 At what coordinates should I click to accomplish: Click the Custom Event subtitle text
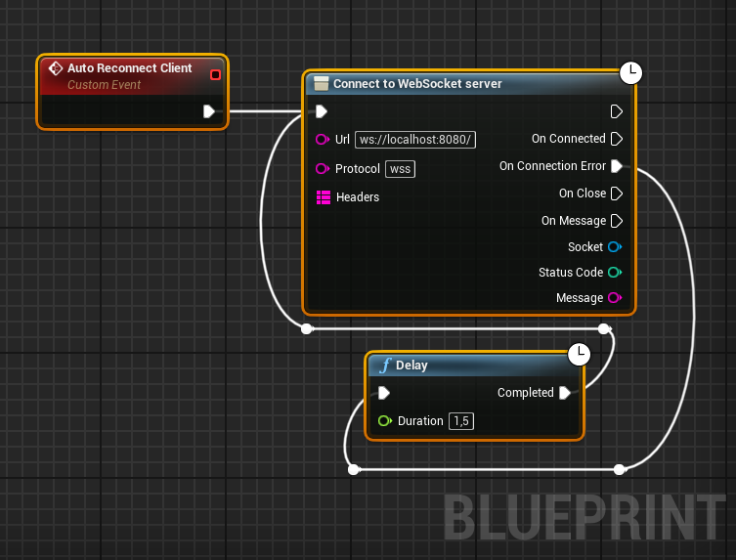click(105, 85)
